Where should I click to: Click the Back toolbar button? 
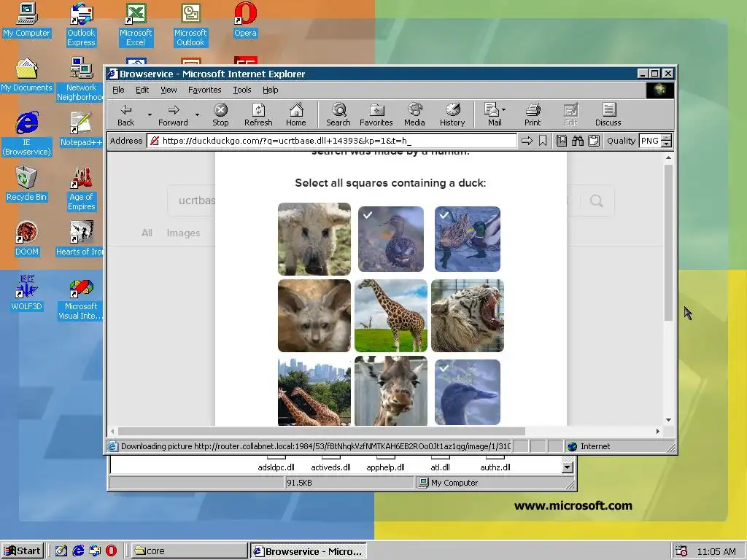(125, 115)
